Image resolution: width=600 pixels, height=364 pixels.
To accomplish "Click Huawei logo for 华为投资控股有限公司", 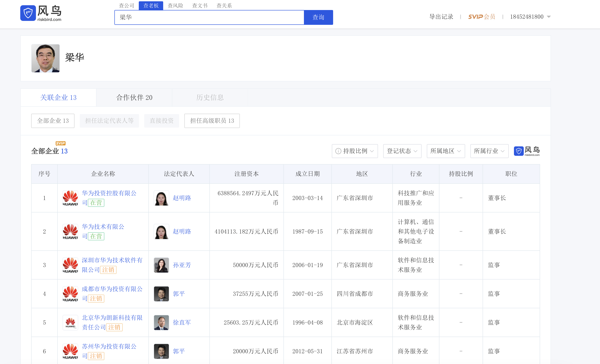I will pyautogui.click(x=70, y=198).
